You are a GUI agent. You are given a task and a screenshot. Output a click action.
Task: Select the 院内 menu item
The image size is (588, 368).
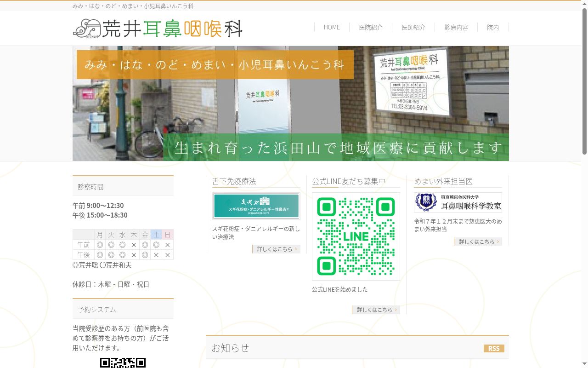[493, 27]
